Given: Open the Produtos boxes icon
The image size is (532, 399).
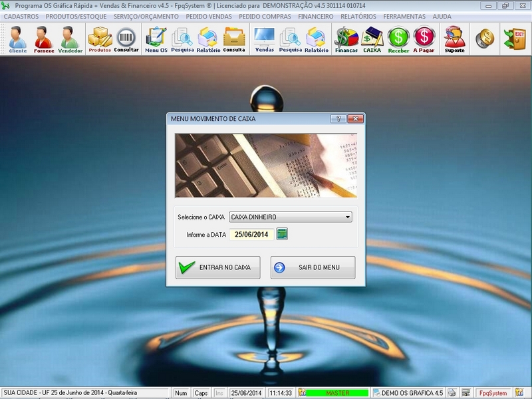Looking at the screenshot, I should 100,39.
